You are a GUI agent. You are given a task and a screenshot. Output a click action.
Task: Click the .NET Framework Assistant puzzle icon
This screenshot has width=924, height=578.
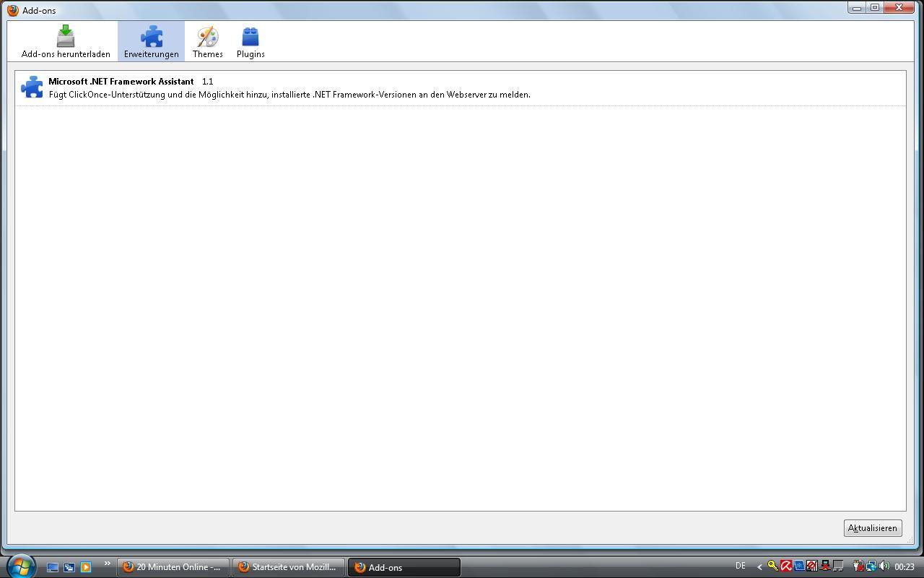tap(32, 87)
